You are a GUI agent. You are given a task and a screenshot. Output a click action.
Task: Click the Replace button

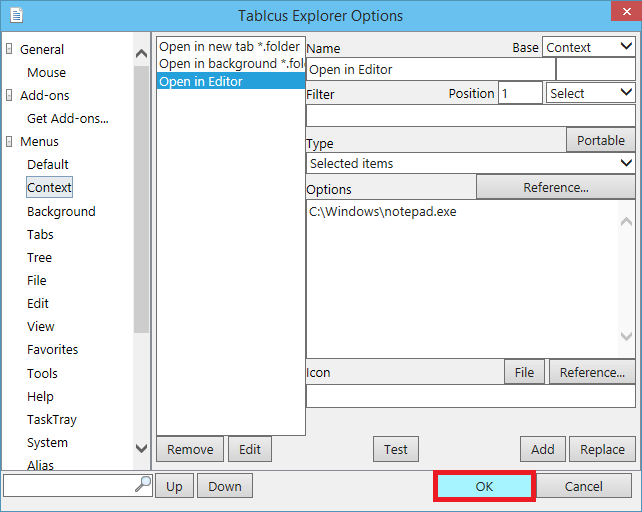point(602,449)
